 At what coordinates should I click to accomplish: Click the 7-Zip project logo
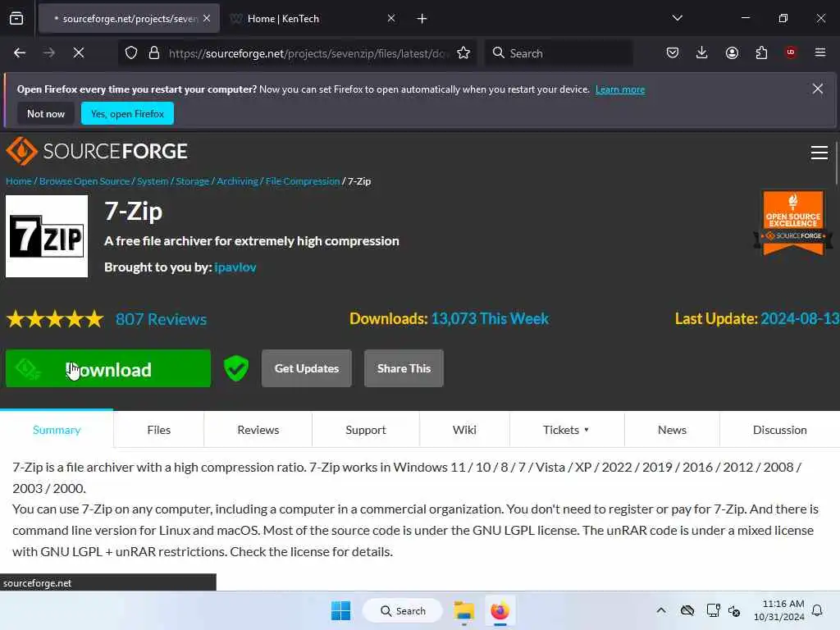[x=47, y=236]
